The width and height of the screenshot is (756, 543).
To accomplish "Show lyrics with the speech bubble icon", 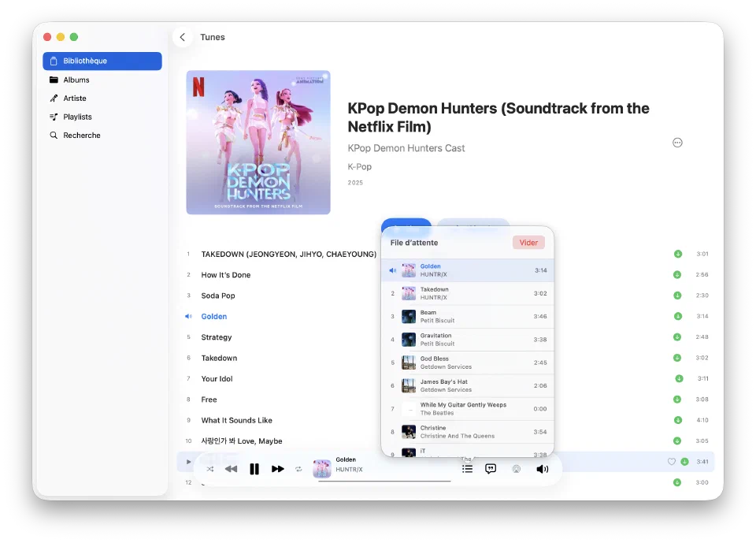I will tap(491, 469).
